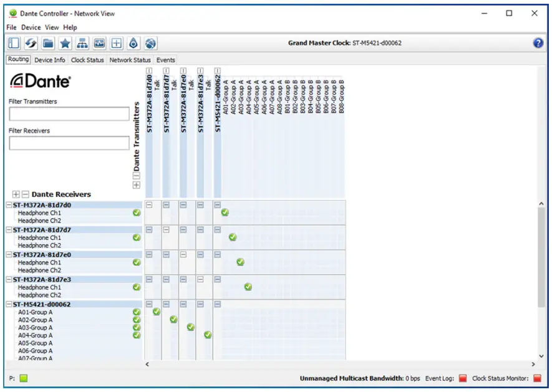The width and height of the screenshot is (552, 392).
Task: Click the globe icon in the toolbar
Action: 150,44
